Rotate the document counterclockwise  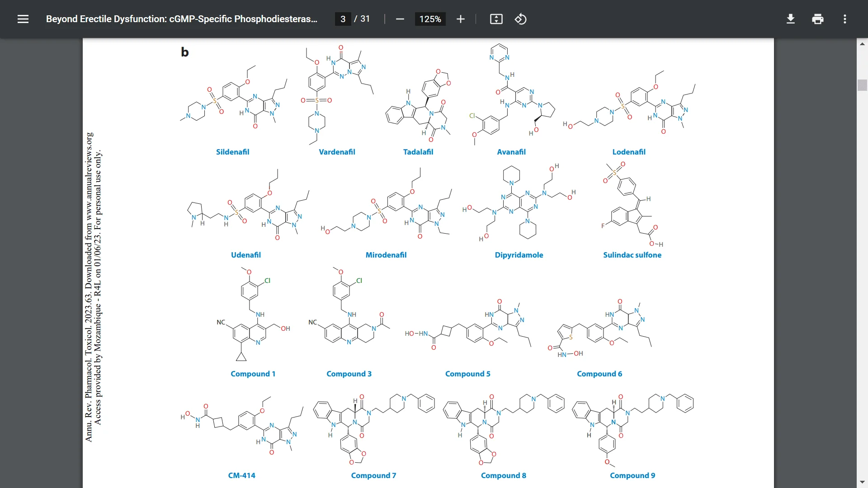click(520, 19)
